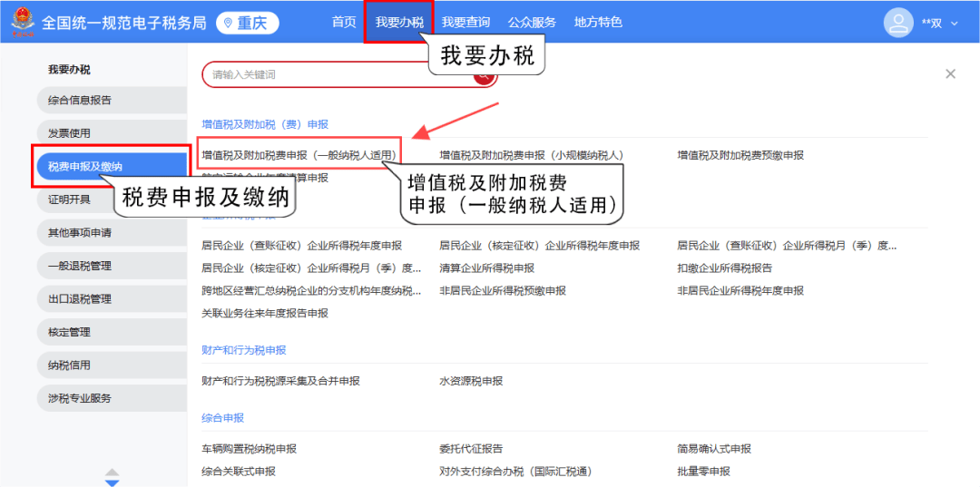
Task: Select 综合信息报告 in the sidebar
Action: 112,100
